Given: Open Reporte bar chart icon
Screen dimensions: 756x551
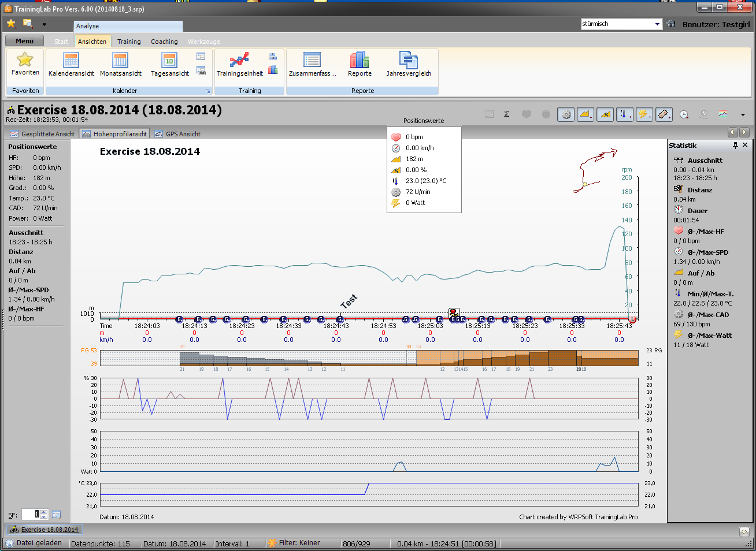Looking at the screenshot, I should click(x=360, y=64).
